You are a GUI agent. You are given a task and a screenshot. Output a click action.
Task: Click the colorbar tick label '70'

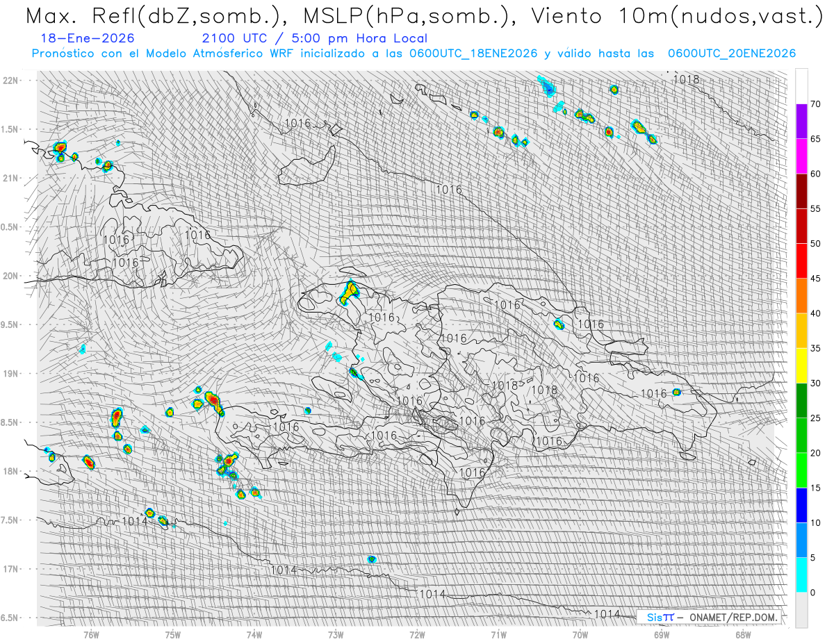(x=815, y=104)
